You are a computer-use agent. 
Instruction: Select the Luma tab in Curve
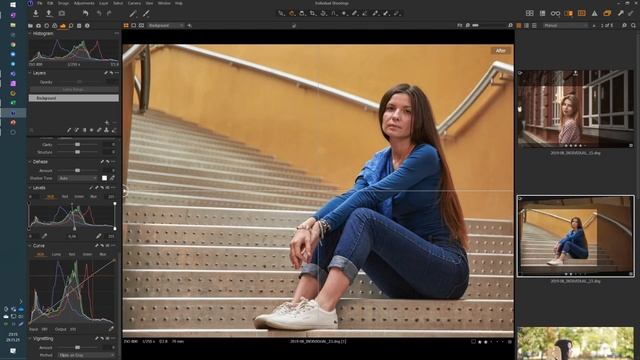tap(56, 254)
